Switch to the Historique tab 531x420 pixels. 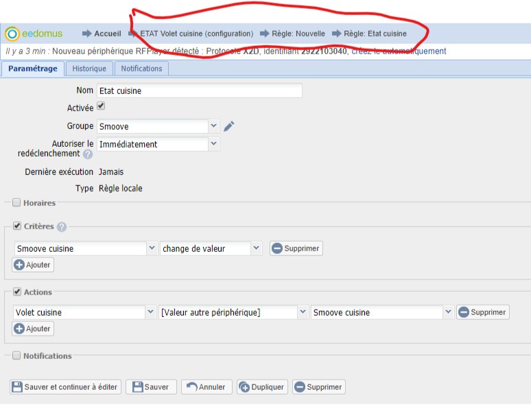(89, 69)
